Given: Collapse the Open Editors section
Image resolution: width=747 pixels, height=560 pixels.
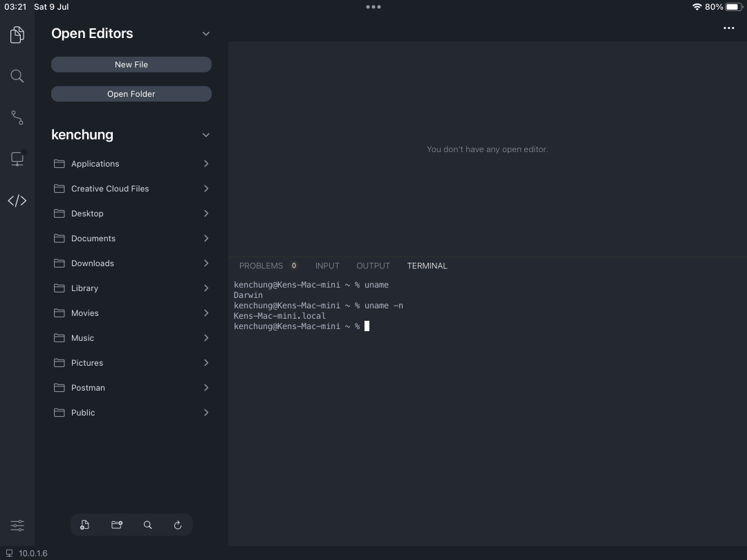Looking at the screenshot, I should [205, 32].
